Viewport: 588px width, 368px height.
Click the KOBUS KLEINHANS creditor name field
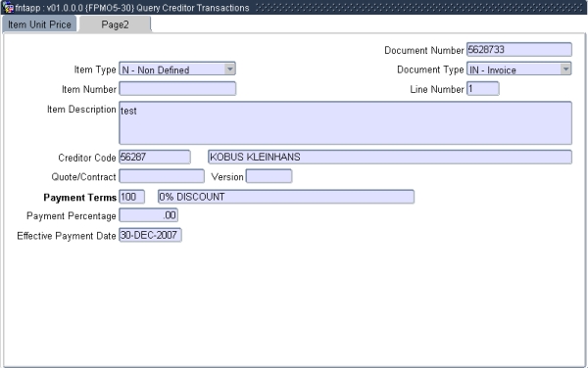(x=390, y=157)
